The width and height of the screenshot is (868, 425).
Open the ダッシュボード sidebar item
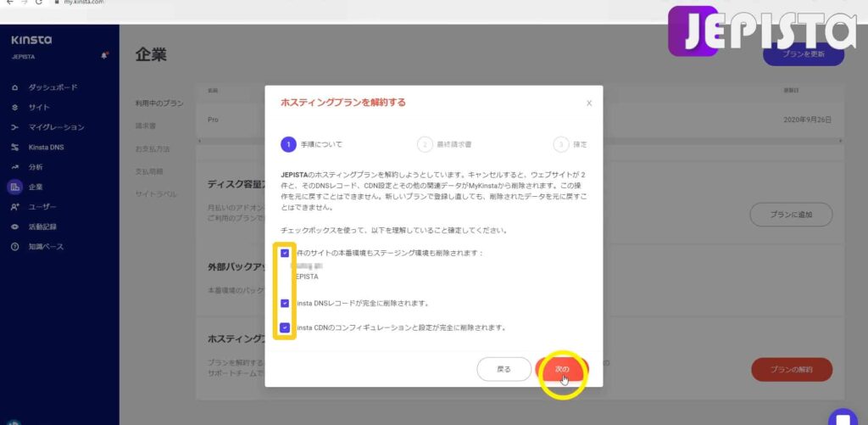[53, 87]
